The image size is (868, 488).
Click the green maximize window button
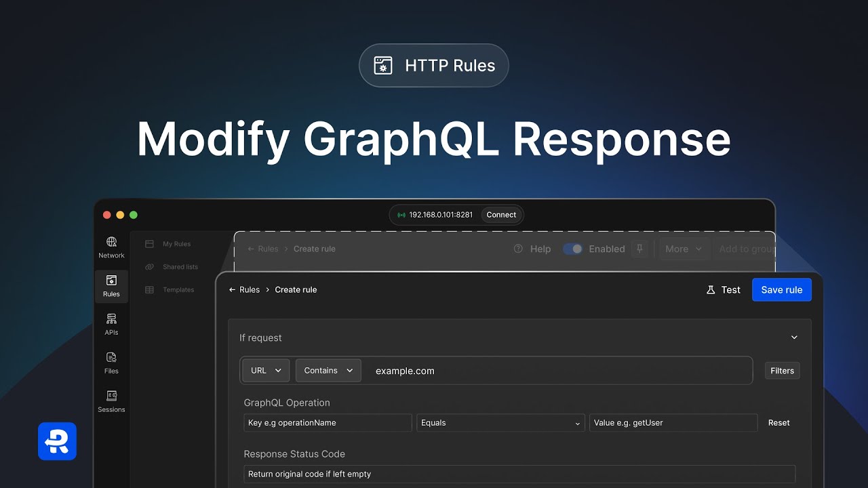click(134, 215)
